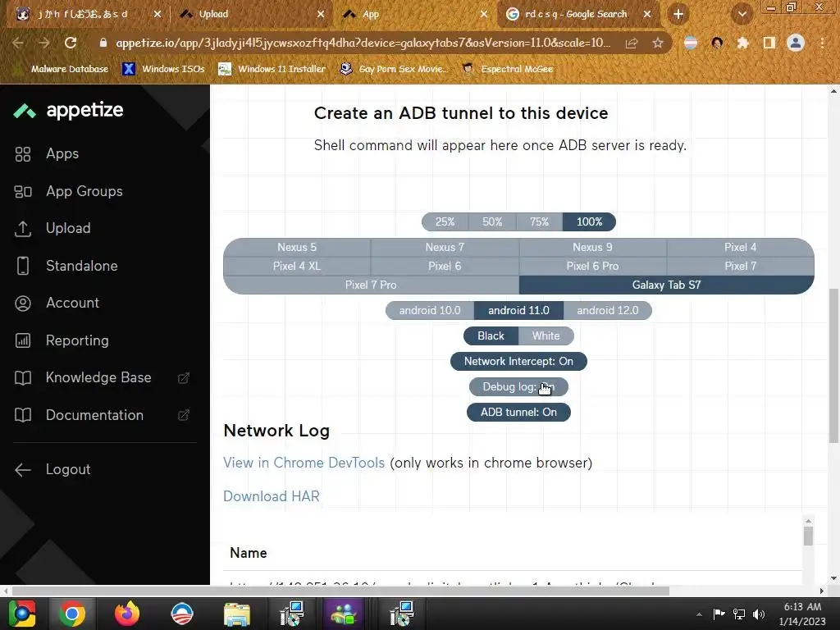Click the Download HAR link

click(271, 496)
